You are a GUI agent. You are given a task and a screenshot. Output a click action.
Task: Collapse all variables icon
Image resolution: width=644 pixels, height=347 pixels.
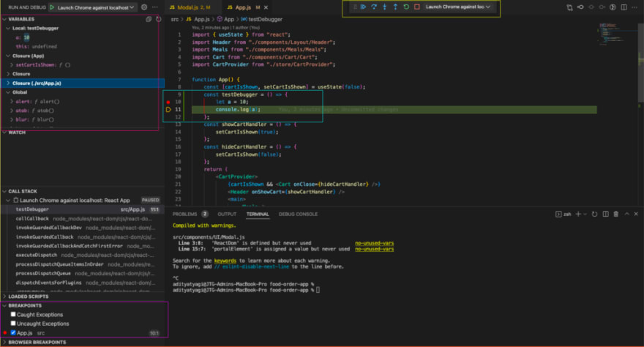tap(149, 19)
